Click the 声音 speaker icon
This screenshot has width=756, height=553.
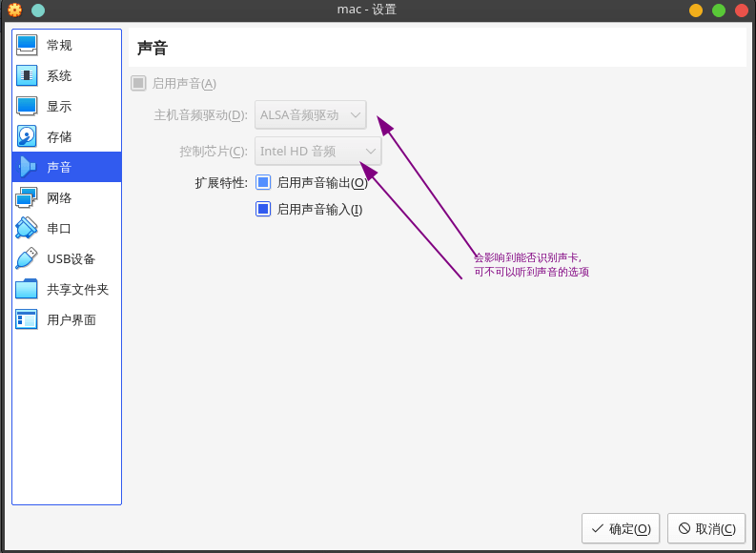coord(27,167)
